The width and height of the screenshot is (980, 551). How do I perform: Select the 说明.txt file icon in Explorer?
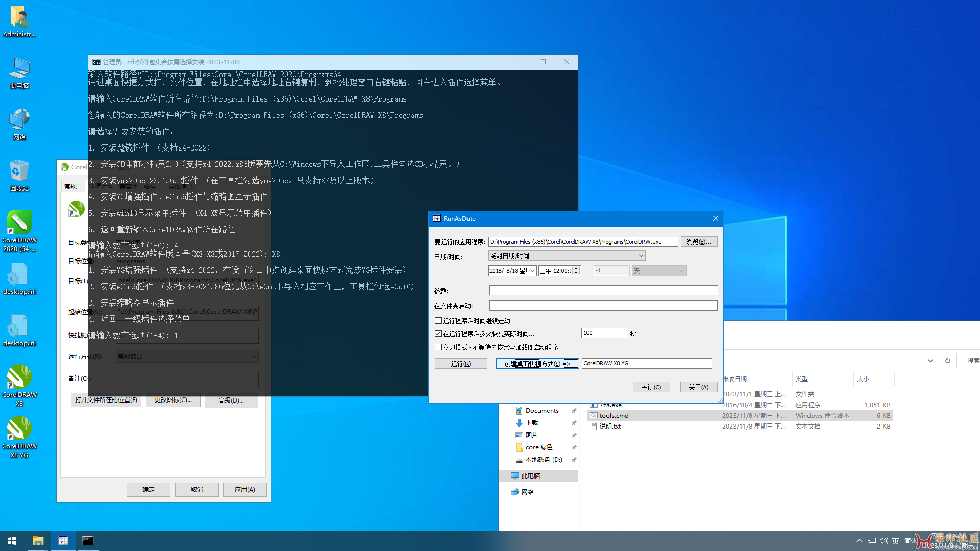pyautogui.click(x=594, y=427)
